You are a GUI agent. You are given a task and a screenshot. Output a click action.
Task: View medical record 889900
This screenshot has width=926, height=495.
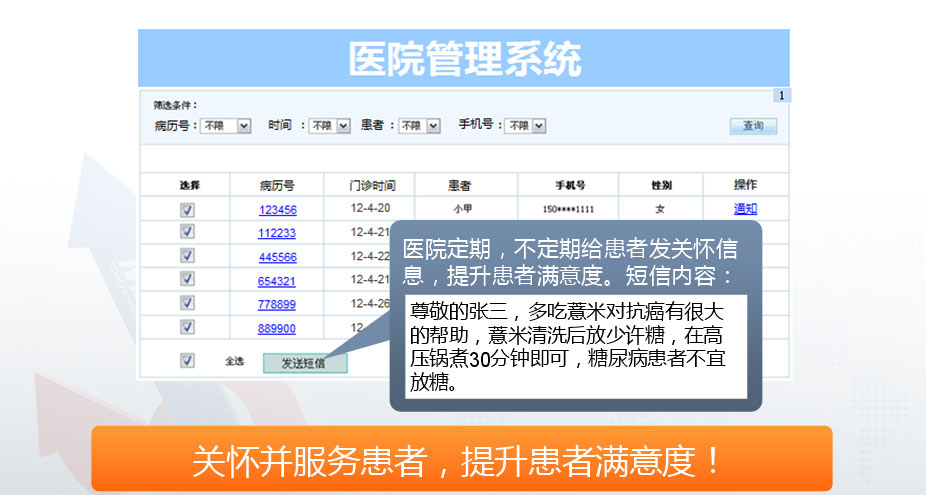point(277,328)
